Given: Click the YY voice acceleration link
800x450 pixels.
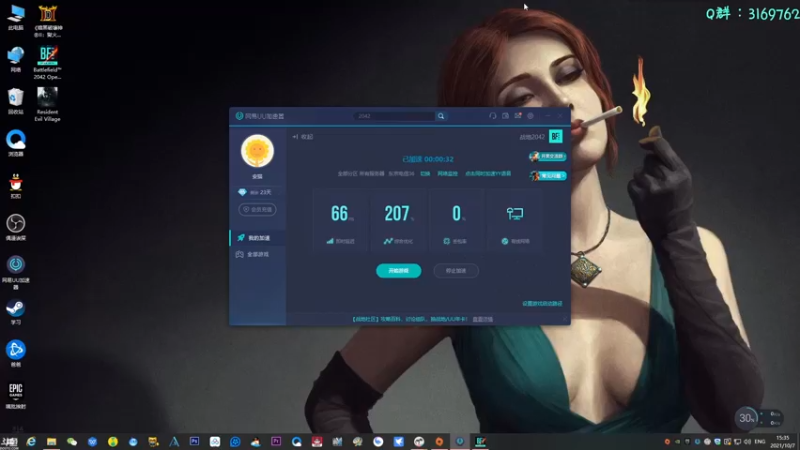Looking at the screenshot, I should tap(488, 174).
